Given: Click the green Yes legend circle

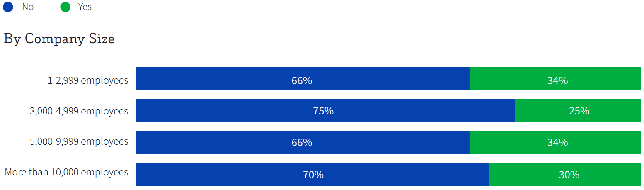Looking at the screenshot, I should tap(65, 7).
